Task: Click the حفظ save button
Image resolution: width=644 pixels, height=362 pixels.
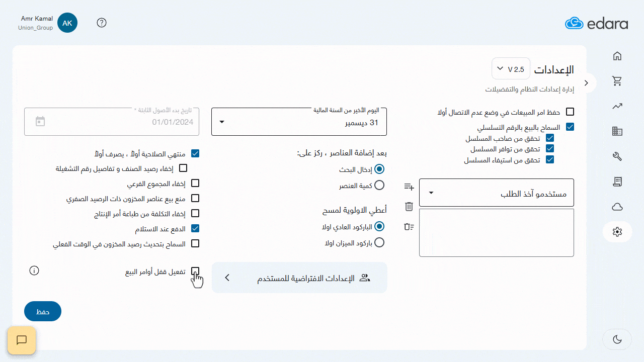Action: point(42,311)
